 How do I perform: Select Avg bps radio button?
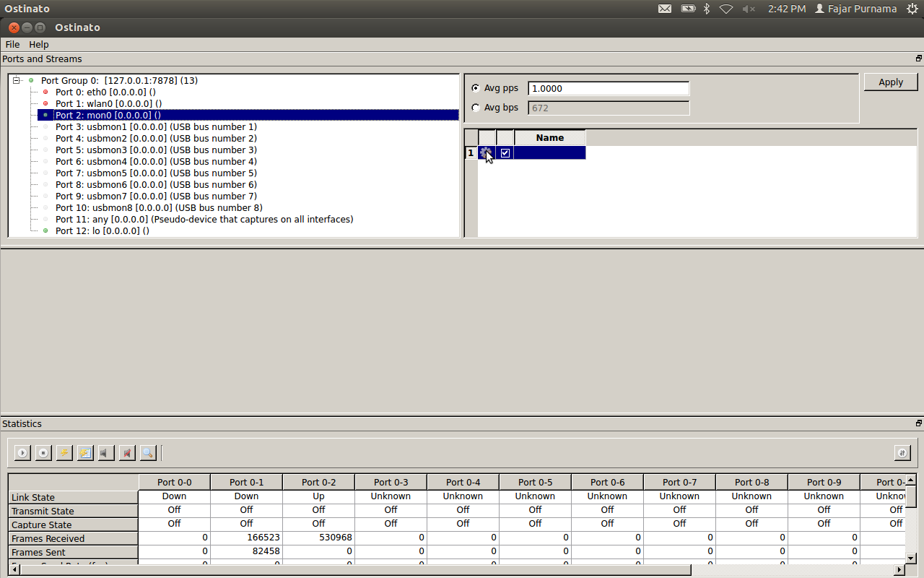(475, 108)
